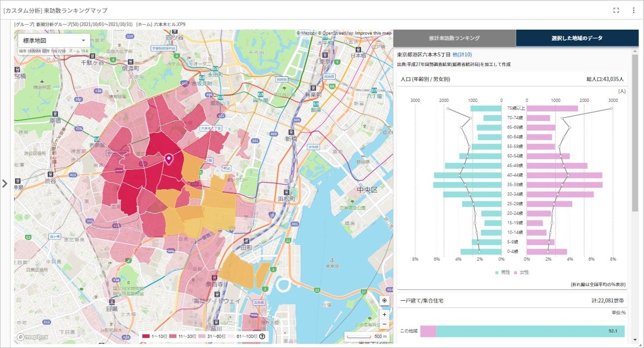The image size is (644, 348).
Task: Click the この地域 row label
Action: (x=408, y=331)
